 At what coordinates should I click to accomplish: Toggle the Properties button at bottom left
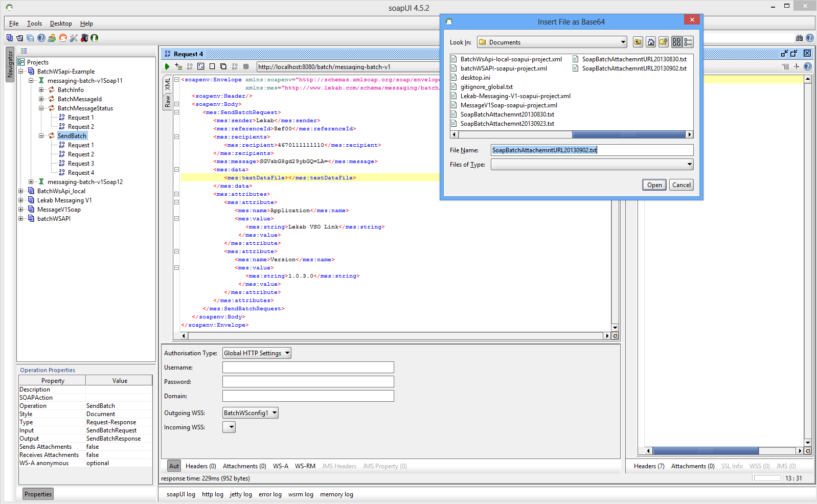pyautogui.click(x=38, y=494)
